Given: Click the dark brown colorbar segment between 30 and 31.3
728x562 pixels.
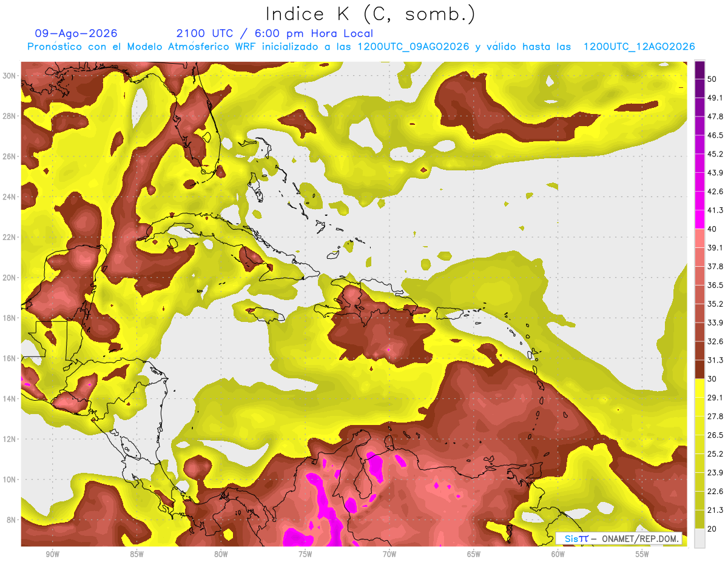Looking at the screenshot, I should pos(699,369).
